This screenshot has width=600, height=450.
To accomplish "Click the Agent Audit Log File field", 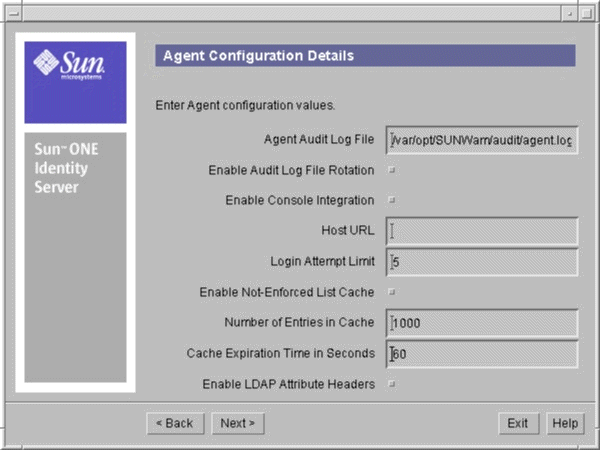I will [482, 140].
